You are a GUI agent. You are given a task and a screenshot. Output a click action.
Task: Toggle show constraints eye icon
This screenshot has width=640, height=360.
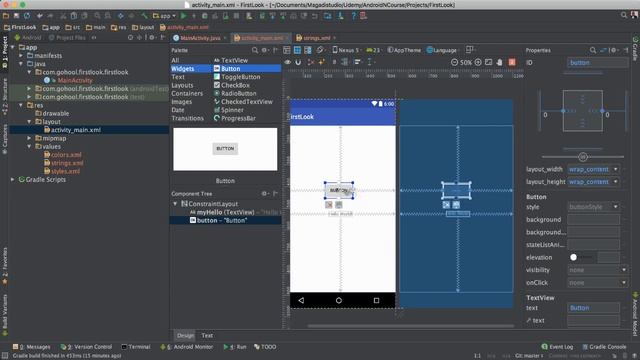[x=288, y=62]
